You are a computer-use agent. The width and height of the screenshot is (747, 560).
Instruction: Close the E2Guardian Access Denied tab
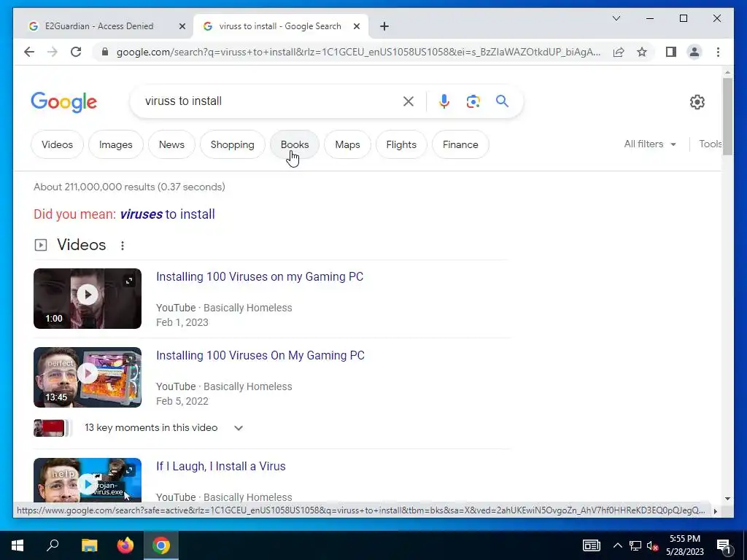[182, 26]
